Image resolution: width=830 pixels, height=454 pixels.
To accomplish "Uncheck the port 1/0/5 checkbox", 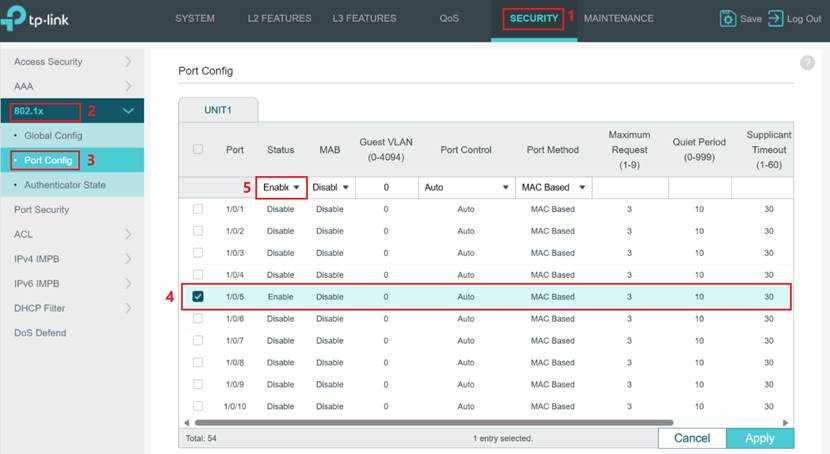I will coord(198,297).
